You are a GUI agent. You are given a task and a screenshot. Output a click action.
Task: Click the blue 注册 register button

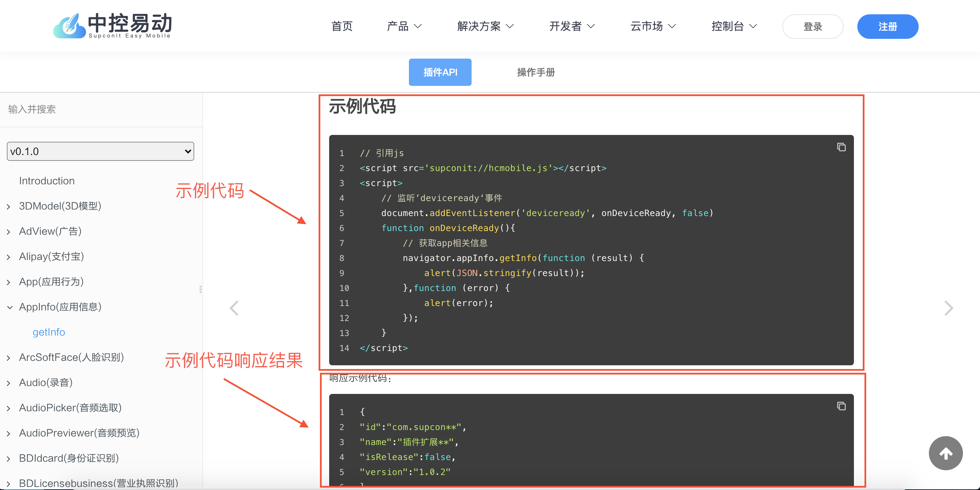point(887,27)
